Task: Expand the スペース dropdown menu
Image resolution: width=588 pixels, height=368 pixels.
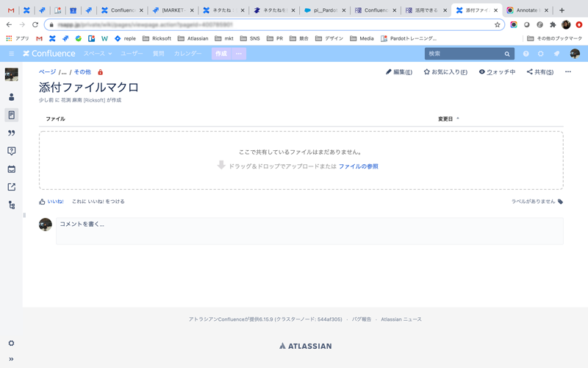Action: tap(97, 54)
